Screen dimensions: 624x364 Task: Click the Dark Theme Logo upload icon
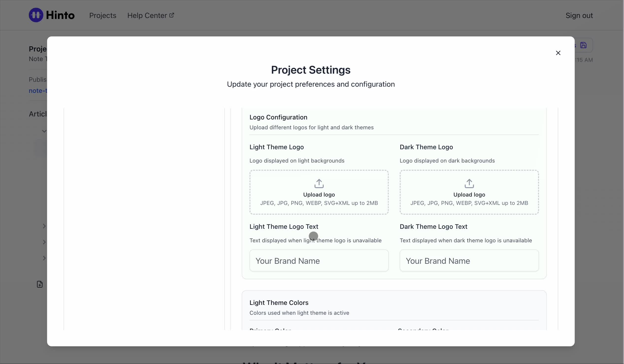pyautogui.click(x=469, y=183)
